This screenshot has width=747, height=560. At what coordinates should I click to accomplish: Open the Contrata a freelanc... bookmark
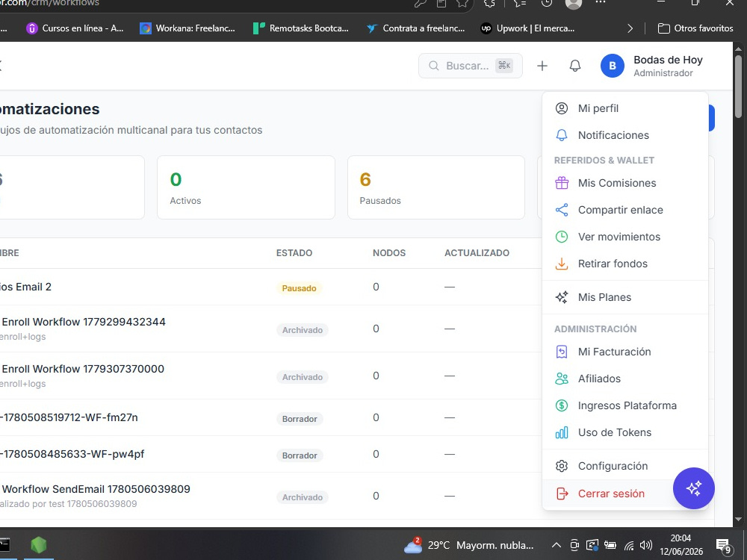pos(415,28)
